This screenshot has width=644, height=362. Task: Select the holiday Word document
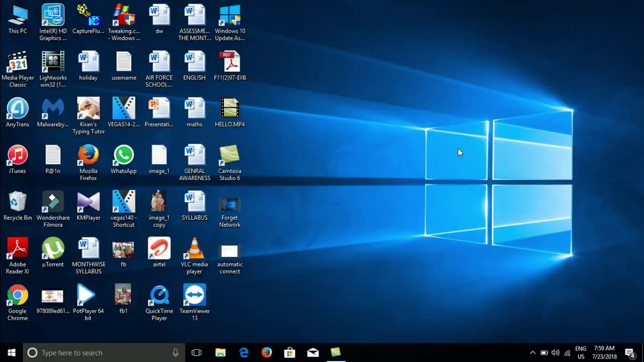(88, 66)
